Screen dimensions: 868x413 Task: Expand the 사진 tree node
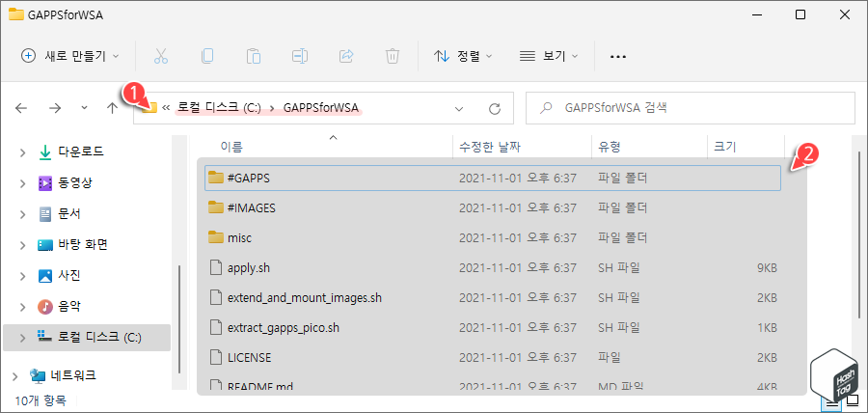(x=23, y=275)
